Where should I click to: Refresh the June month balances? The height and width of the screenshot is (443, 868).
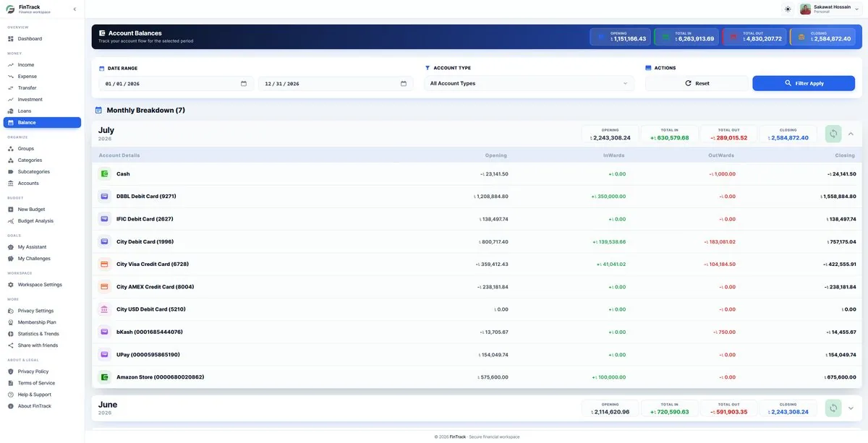833,408
